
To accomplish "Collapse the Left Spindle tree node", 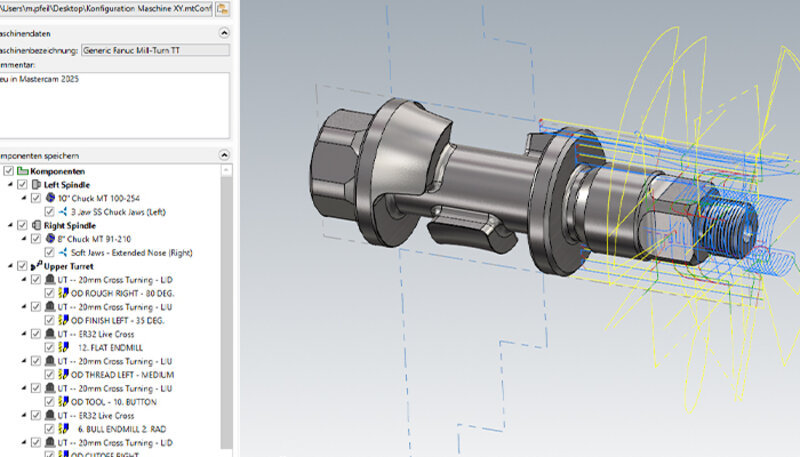I will (10, 185).
